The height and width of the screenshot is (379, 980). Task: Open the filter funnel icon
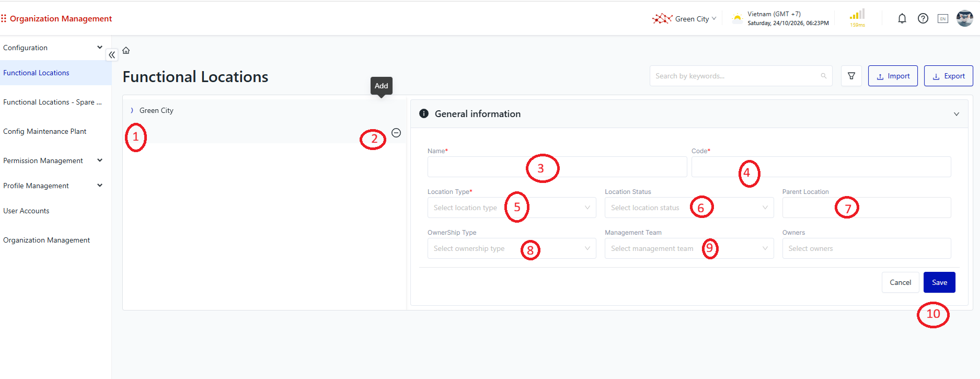851,76
